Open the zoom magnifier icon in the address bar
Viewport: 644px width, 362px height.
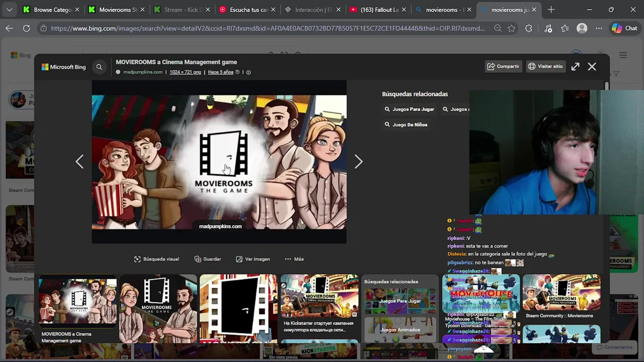pos(498,29)
